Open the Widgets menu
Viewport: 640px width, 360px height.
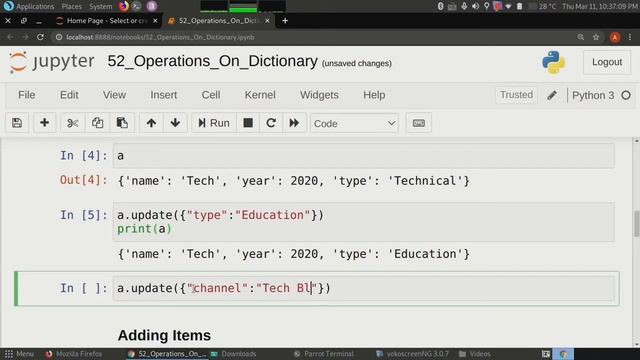319,95
